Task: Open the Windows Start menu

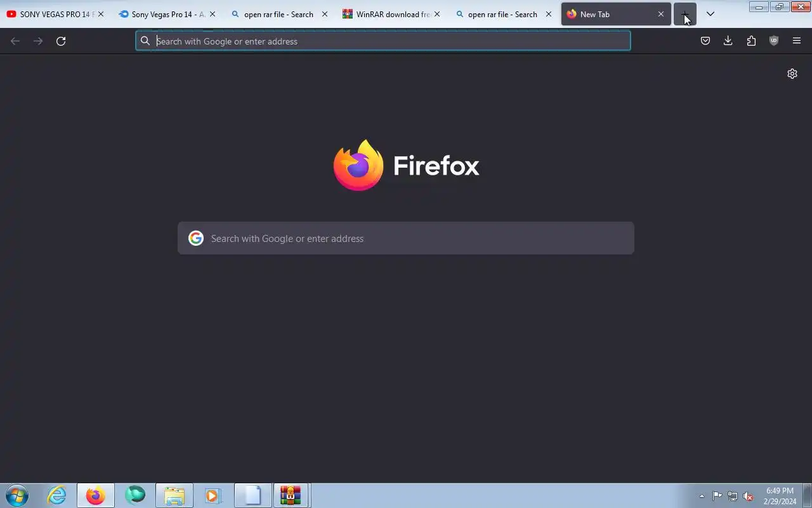Action: click(17, 495)
